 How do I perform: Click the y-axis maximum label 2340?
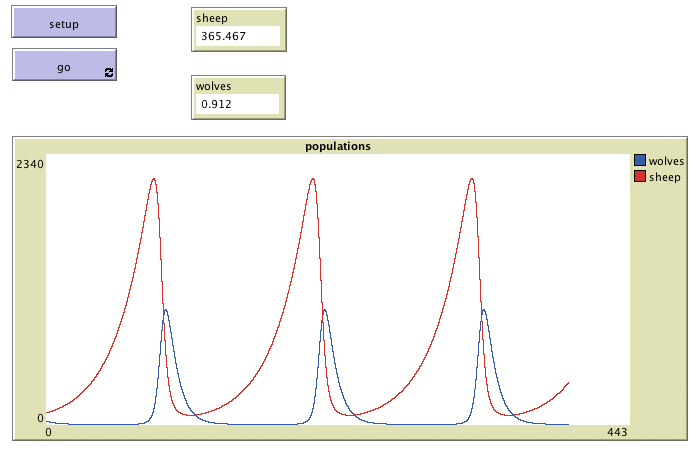point(29,164)
